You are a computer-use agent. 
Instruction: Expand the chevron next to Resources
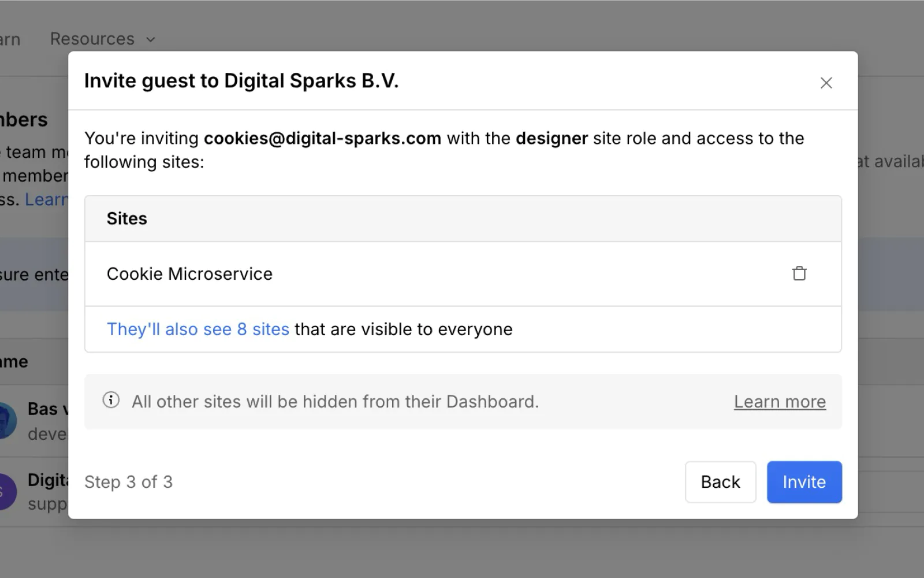(x=151, y=39)
